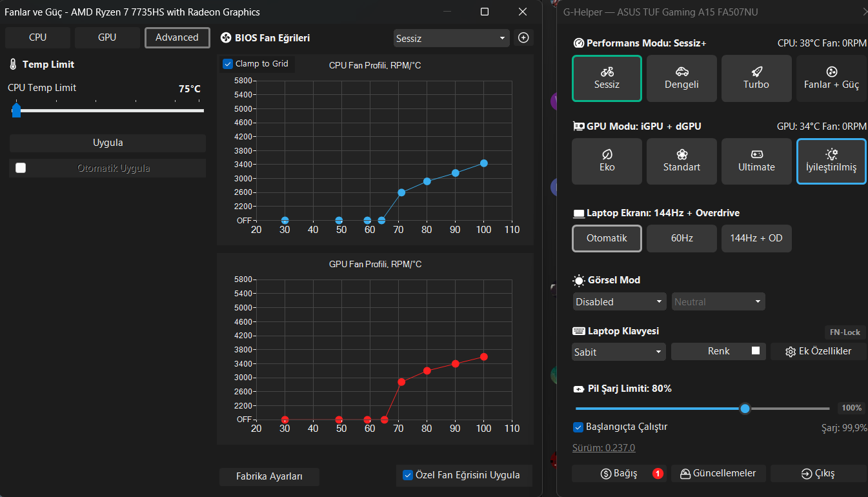Click the FN-Lock button
Viewport: 868px width, 497px height.
844,332
